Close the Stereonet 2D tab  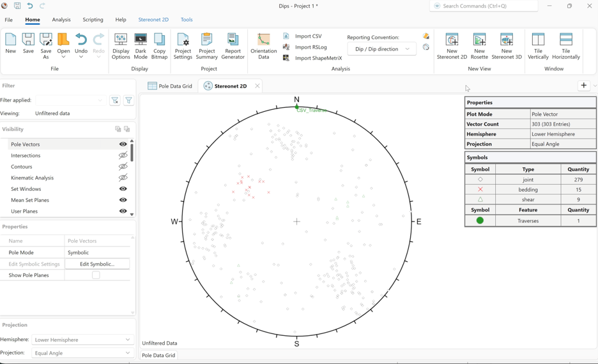click(x=257, y=86)
